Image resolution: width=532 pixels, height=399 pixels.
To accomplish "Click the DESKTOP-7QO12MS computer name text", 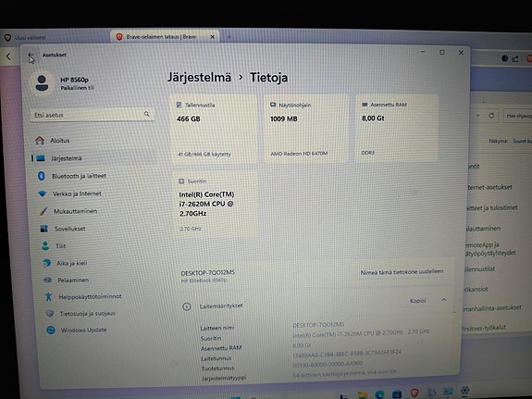I will [207, 273].
